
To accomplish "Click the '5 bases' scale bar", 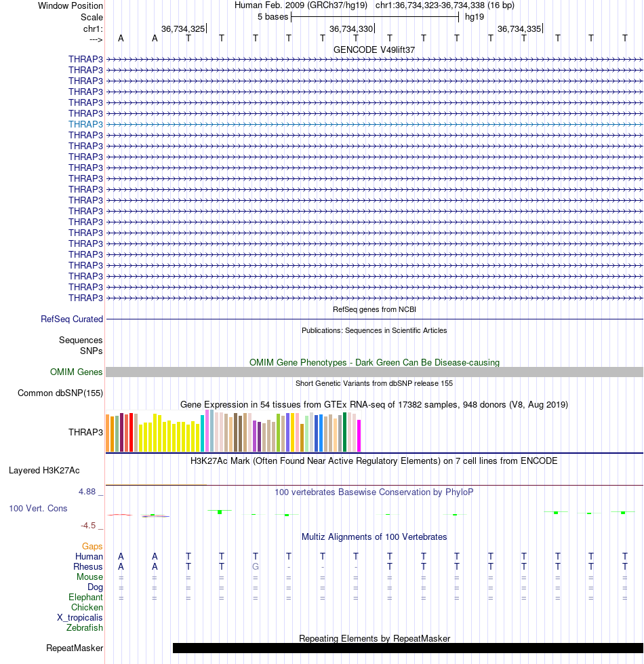I will click(x=375, y=17).
